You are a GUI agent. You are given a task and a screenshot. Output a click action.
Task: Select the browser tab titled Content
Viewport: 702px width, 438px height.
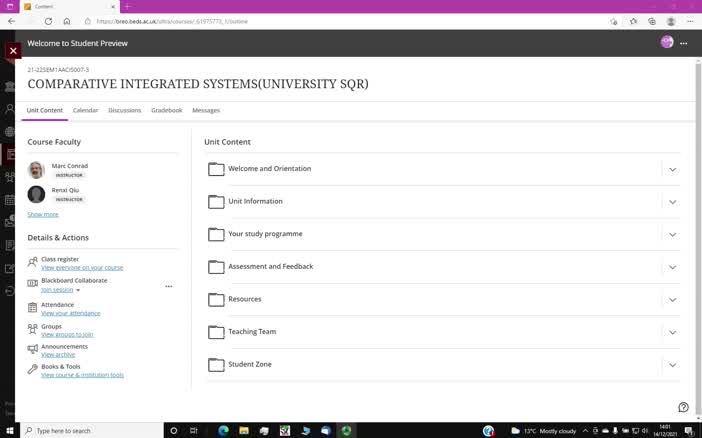(69, 7)
